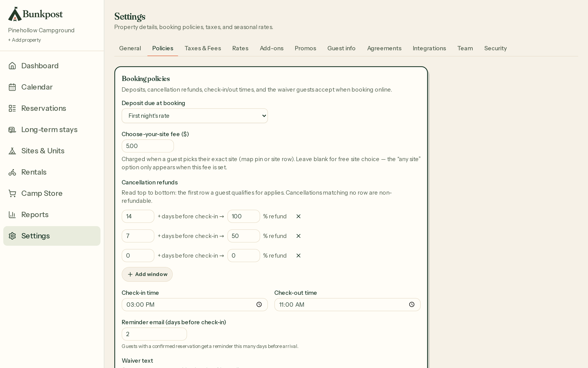Open the Camp Store page
The image size is (588, 368).
pyautogui.click(x=52, y=193)
